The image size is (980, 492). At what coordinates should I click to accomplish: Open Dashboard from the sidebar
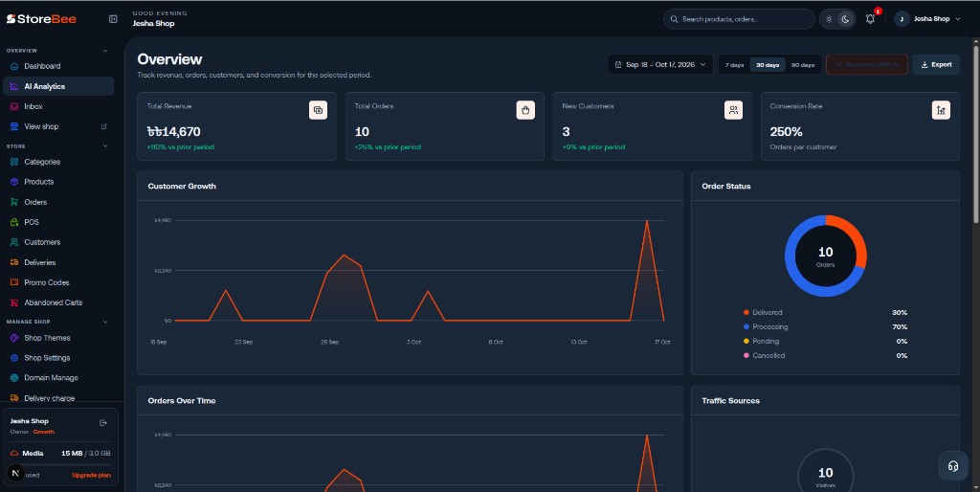click(x=58, y=66)
